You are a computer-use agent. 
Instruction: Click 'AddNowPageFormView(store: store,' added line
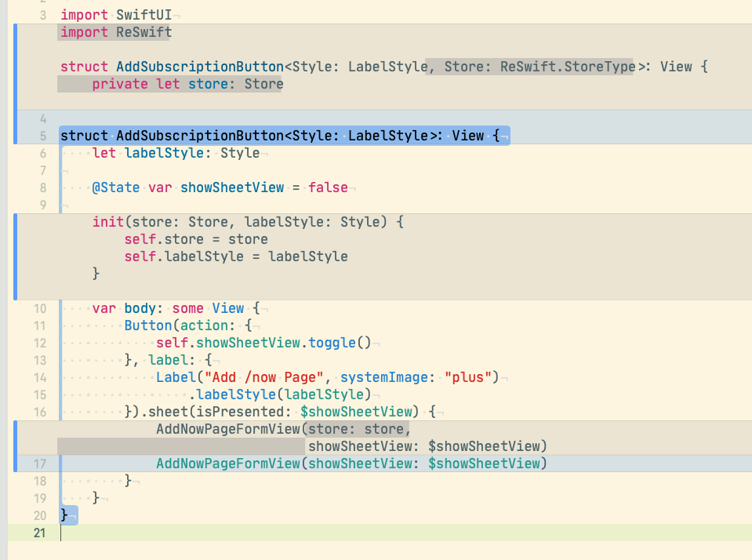[x=284, y=430]
